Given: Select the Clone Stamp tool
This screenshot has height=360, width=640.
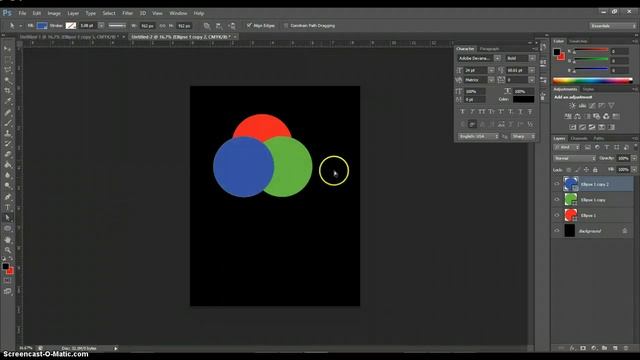Looking at the screenshot, I should (7, 133).
